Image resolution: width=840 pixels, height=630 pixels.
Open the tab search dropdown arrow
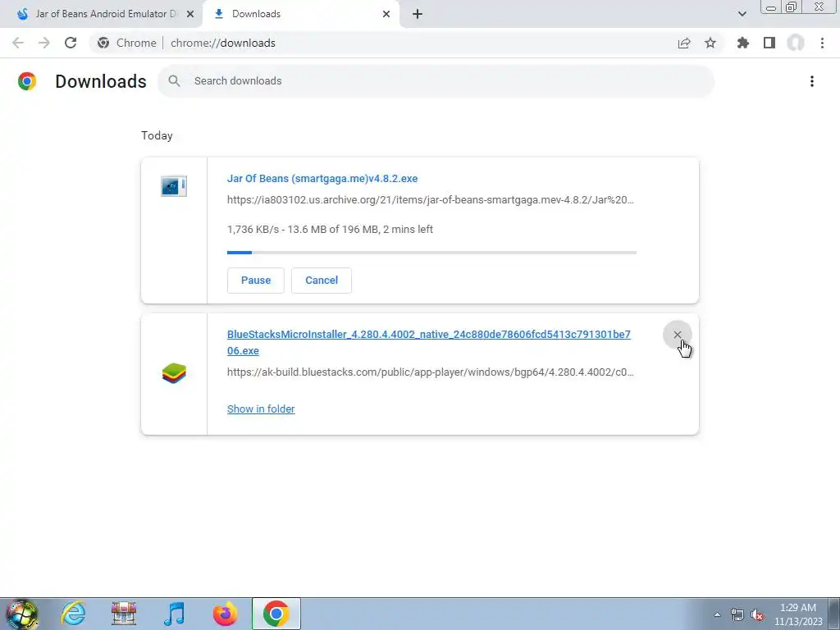742,14
